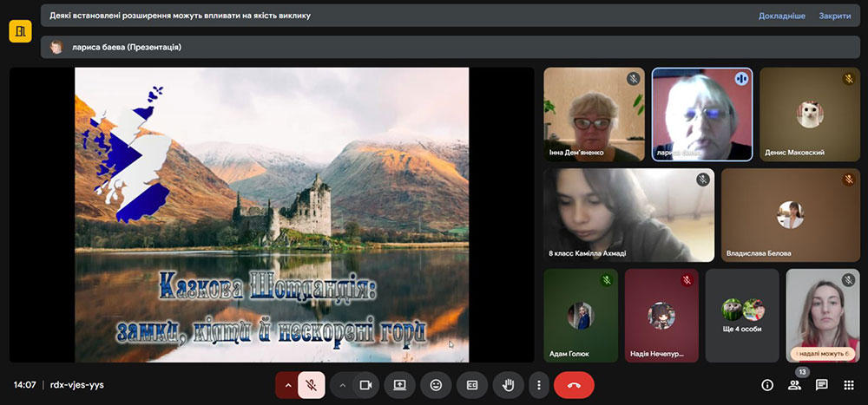Open the emoji reactions picker

point(436,384)
